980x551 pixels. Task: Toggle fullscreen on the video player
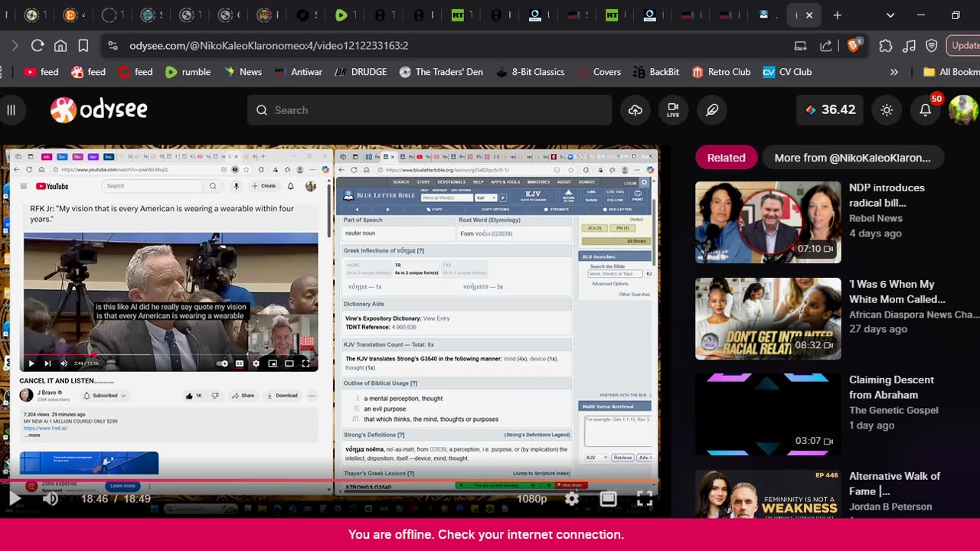645,499
